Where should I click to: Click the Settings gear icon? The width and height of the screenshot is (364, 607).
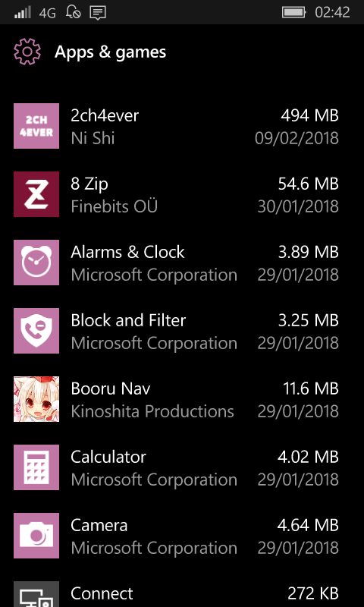(x=27, y=52)
